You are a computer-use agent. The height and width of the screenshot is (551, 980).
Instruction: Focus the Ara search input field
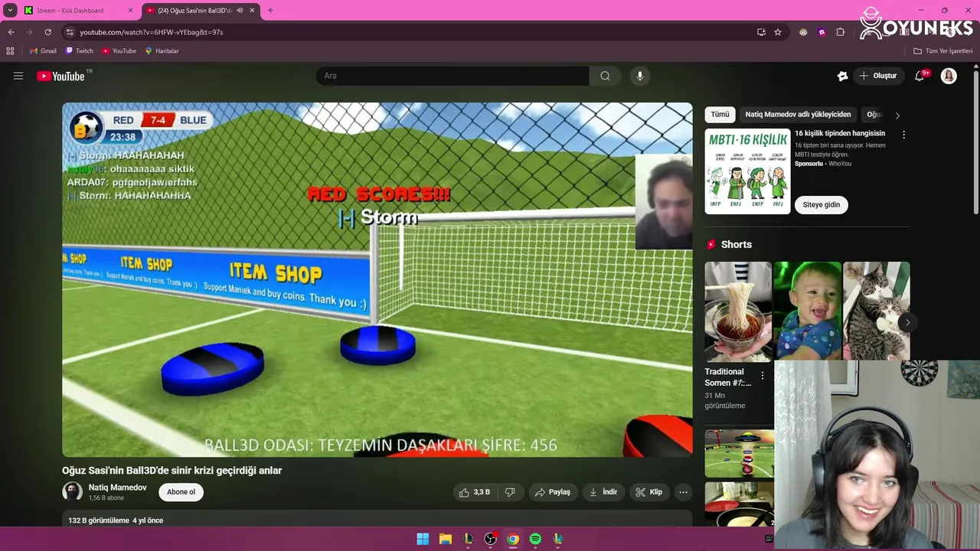pyautogui.click(x=452, y=76)
